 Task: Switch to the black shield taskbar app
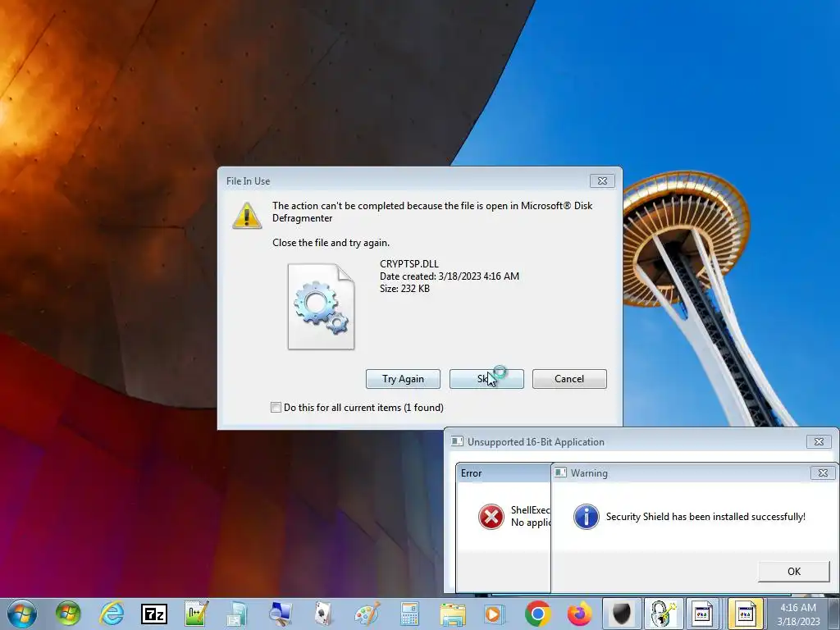pyautogui.click(x=622, y=614)
